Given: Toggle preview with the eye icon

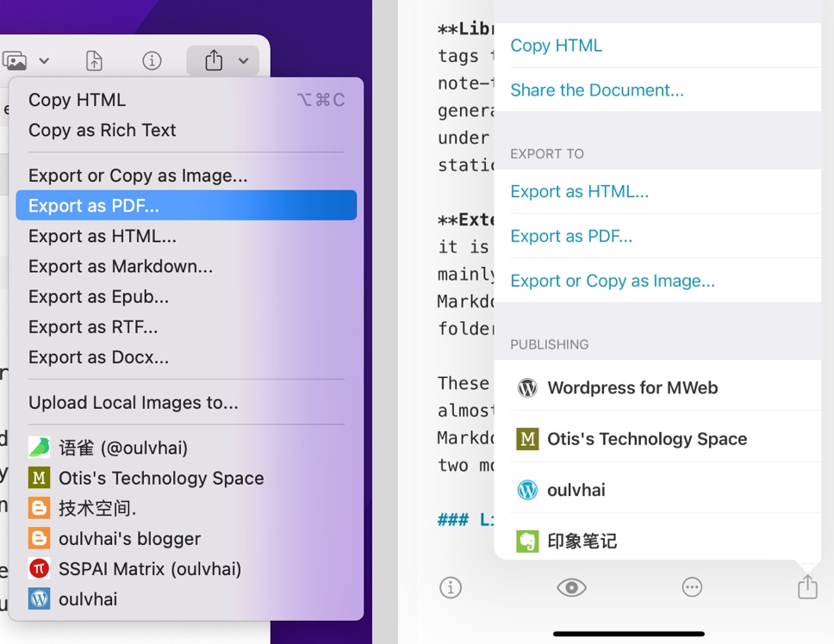Looking at the screenshot, I should click(x=570, y=587).
